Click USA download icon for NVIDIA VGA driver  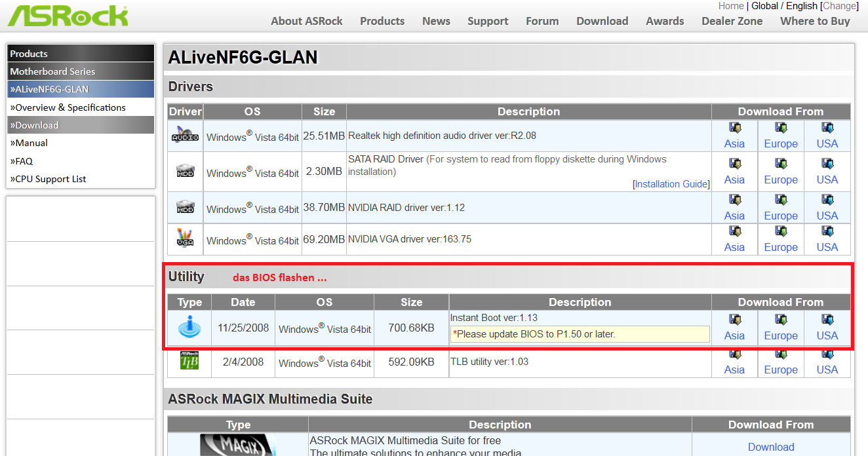[x=827, y=231]
